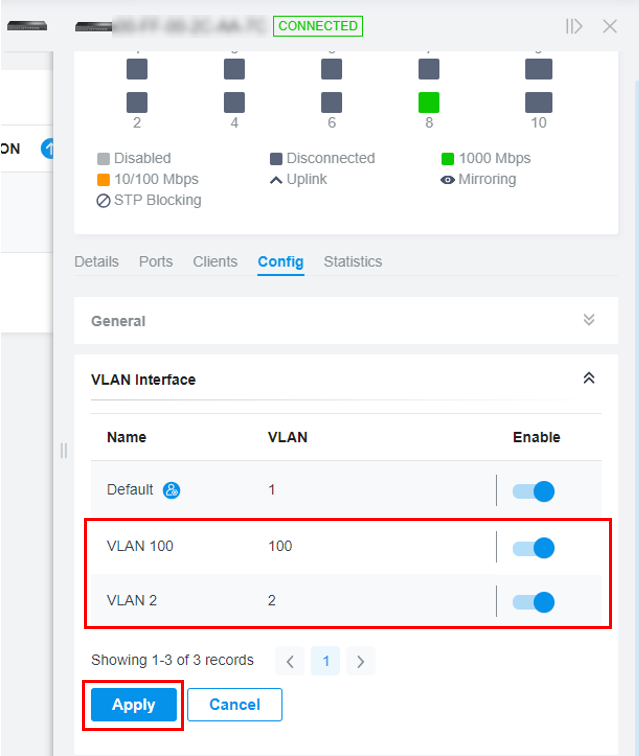Click the STP Blocking legend icon
639x756 pixels.
point(103,201)
